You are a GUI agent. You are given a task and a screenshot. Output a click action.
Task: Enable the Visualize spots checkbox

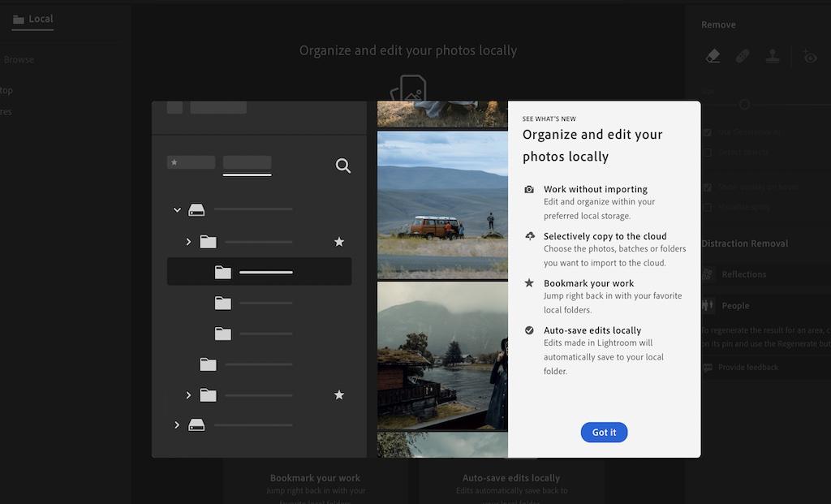[707, 207]
